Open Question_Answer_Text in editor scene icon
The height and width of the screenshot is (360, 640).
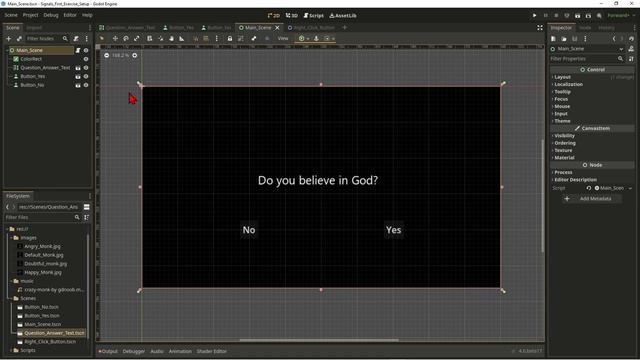tap(78, 68)
